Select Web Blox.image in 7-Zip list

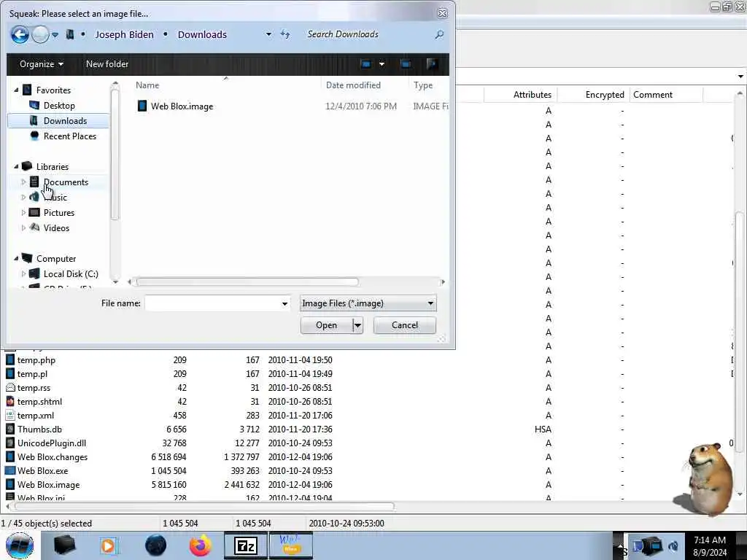(49, 484)
